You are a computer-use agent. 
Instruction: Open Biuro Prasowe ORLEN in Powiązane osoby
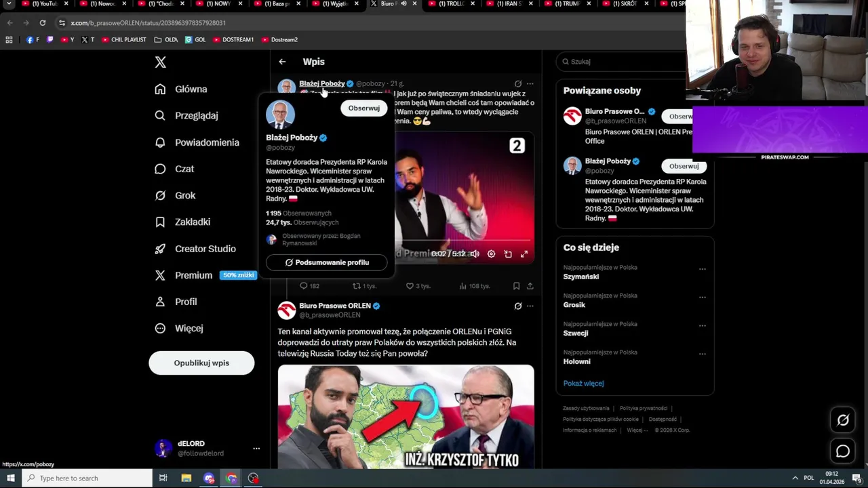[614, 111]
